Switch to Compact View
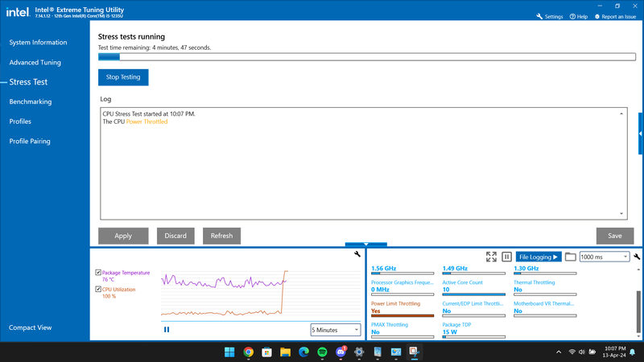This screenshot has width=644, height=362. (x=31, y=327)
